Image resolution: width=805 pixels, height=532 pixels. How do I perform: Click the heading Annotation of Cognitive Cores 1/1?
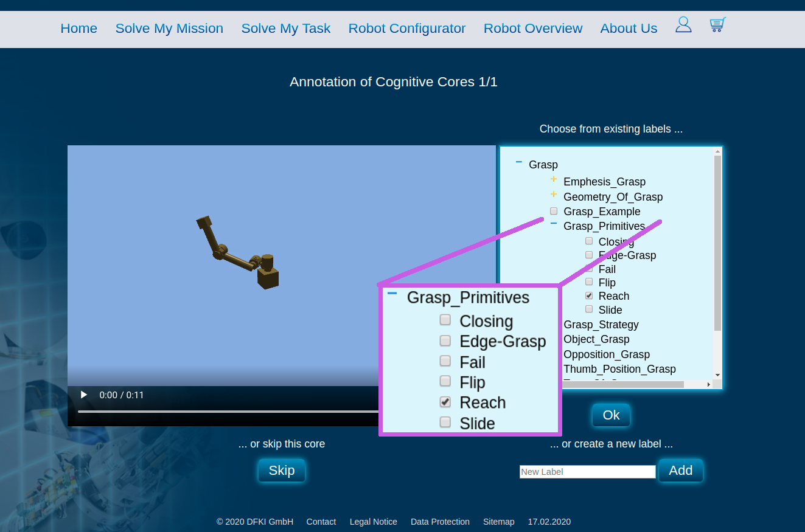tap(394, 82)
